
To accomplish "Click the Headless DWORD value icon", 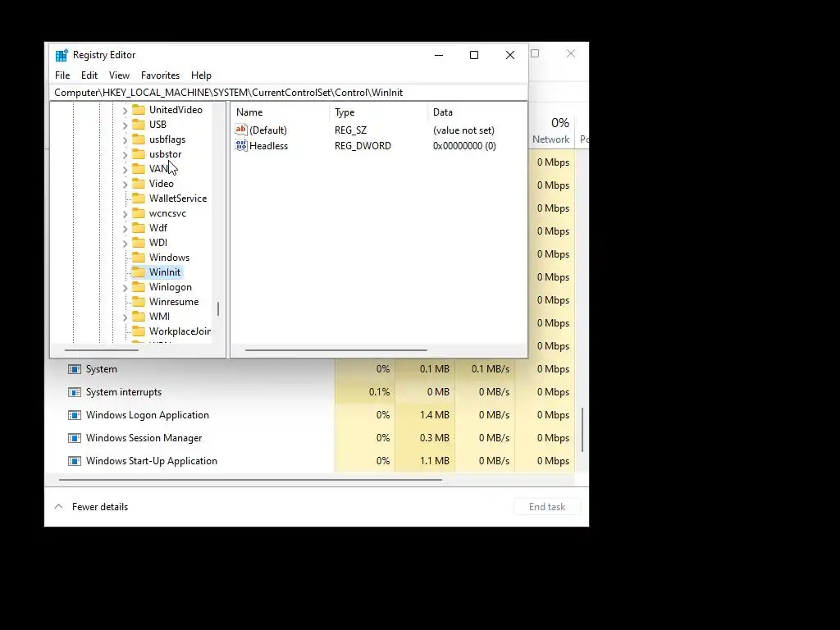I will pos(241,145).
